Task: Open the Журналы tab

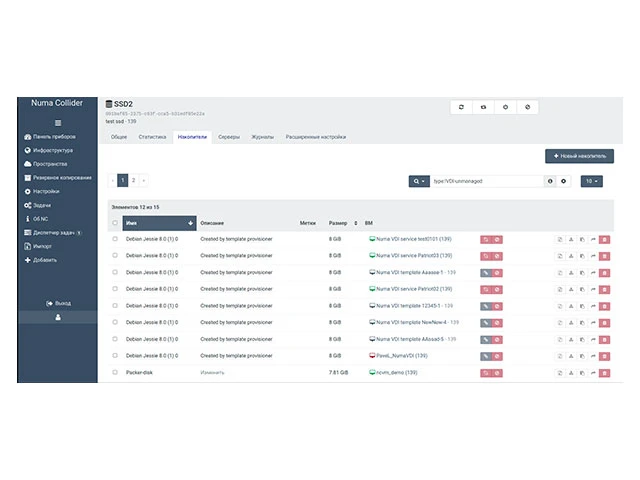Action: (262, 136)
